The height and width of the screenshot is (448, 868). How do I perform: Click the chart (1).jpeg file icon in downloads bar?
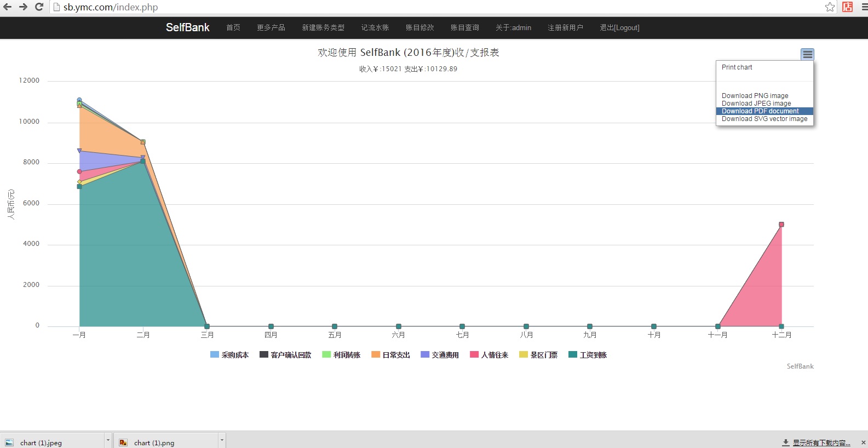point(9,443)
